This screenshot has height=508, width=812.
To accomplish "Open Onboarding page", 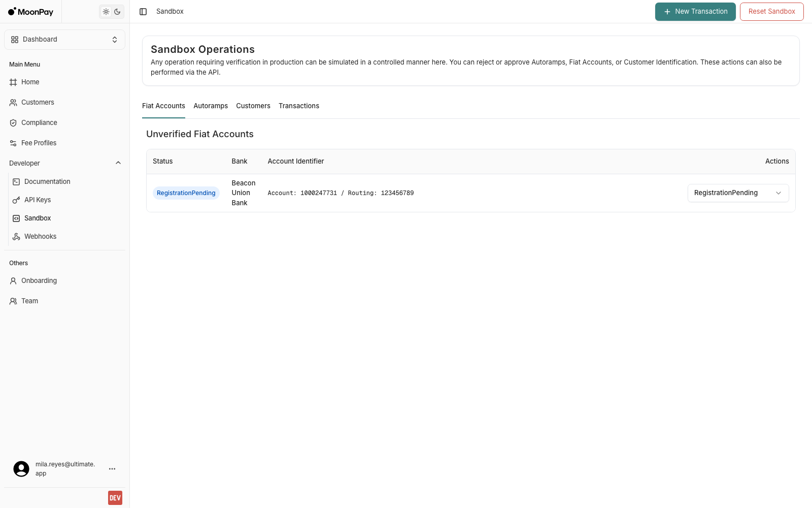I will pyautogui.click(x=64, y=281).
